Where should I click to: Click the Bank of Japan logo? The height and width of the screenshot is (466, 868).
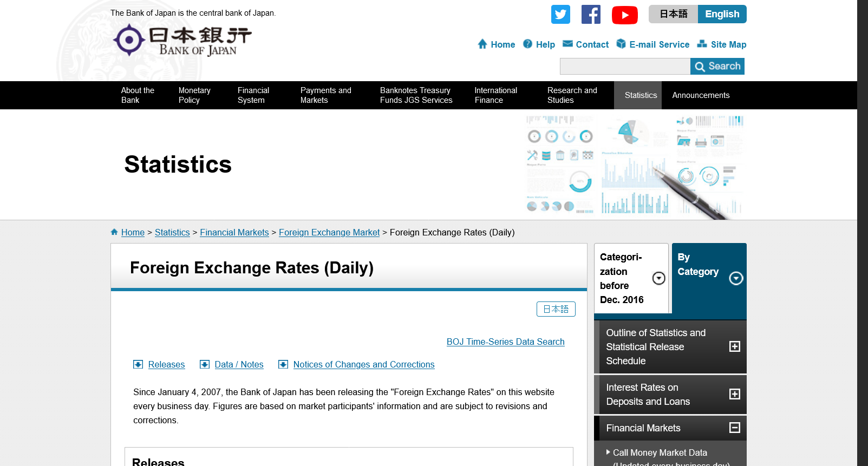[182, 41]
